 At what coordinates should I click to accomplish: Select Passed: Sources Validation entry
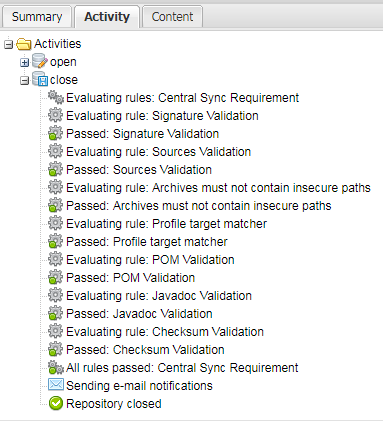pyautogui.click(x=139, y=170)
